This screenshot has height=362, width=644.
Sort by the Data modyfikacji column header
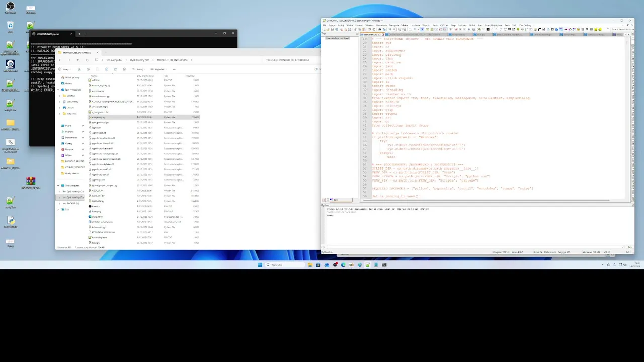click(x=145, y=76)
